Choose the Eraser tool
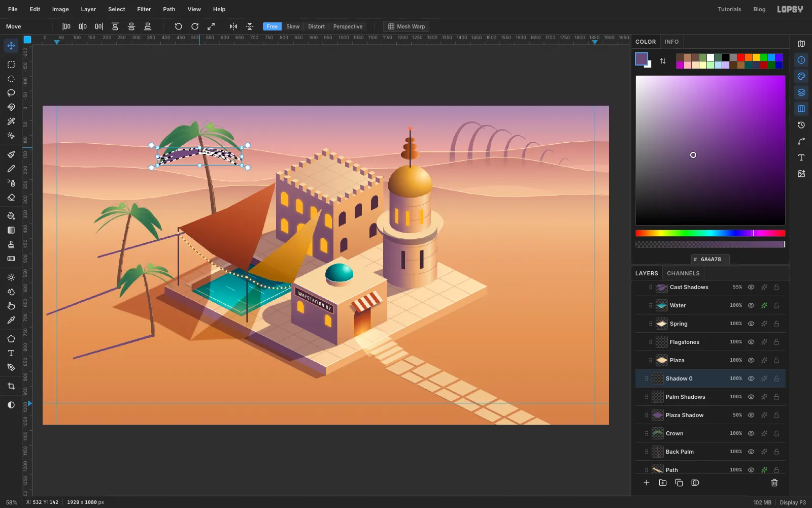812x508 pixels. [11, 198]
